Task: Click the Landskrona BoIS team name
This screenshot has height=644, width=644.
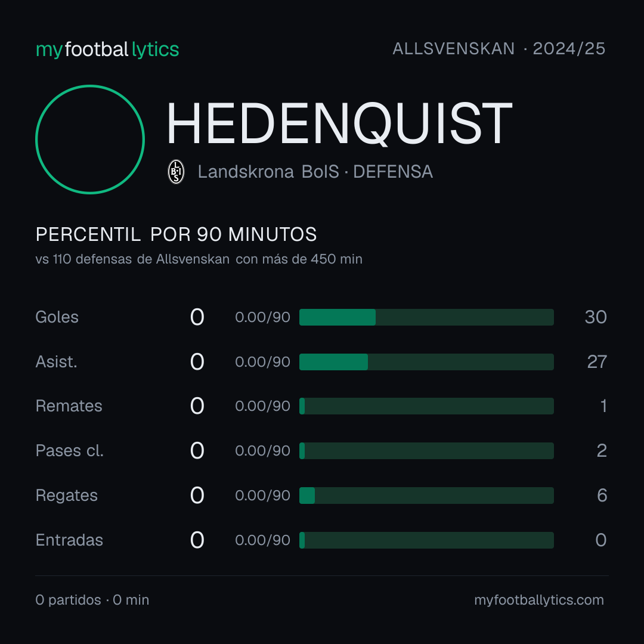Action: [268, 172]
